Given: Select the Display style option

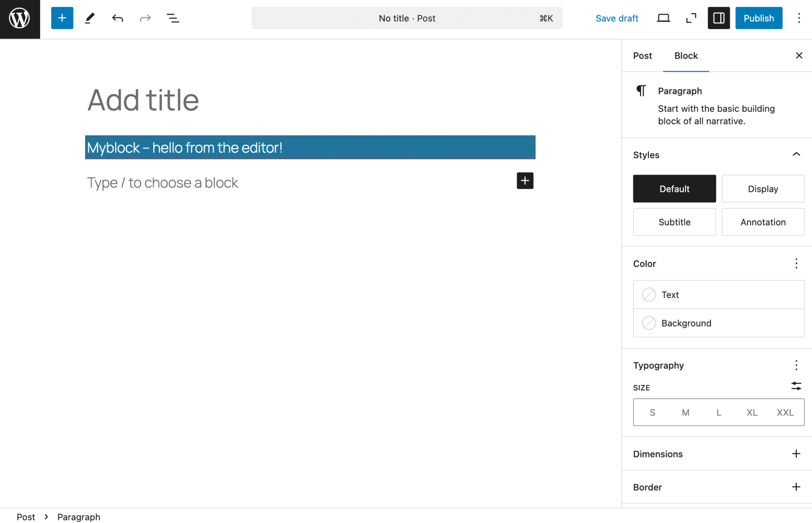Looking at the screenshot, I should 763,189.
